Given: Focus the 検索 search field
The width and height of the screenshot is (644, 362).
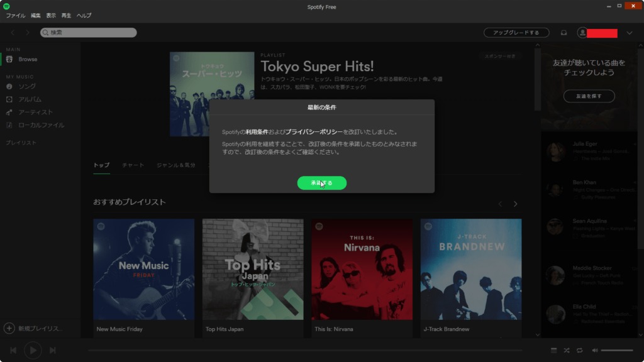Looking at the screenshot, I should tap(88, 33).
